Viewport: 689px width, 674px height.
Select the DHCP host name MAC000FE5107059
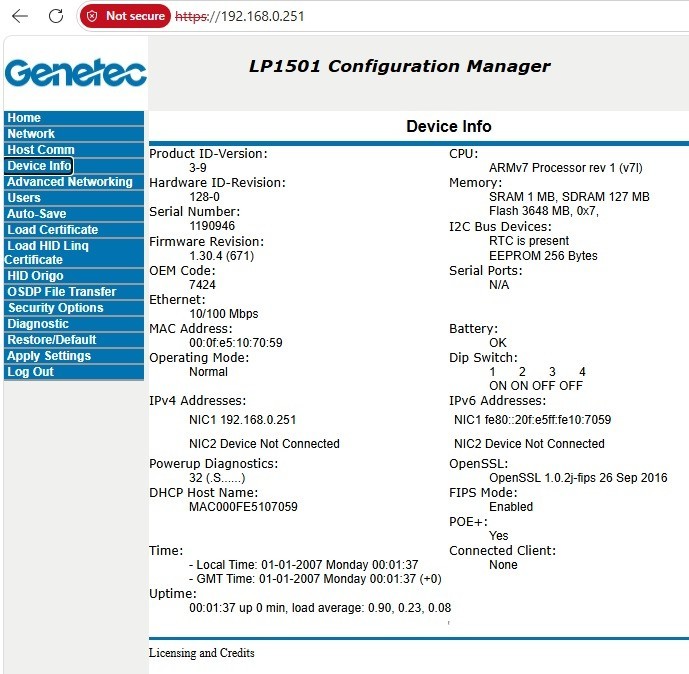(243, 507)
